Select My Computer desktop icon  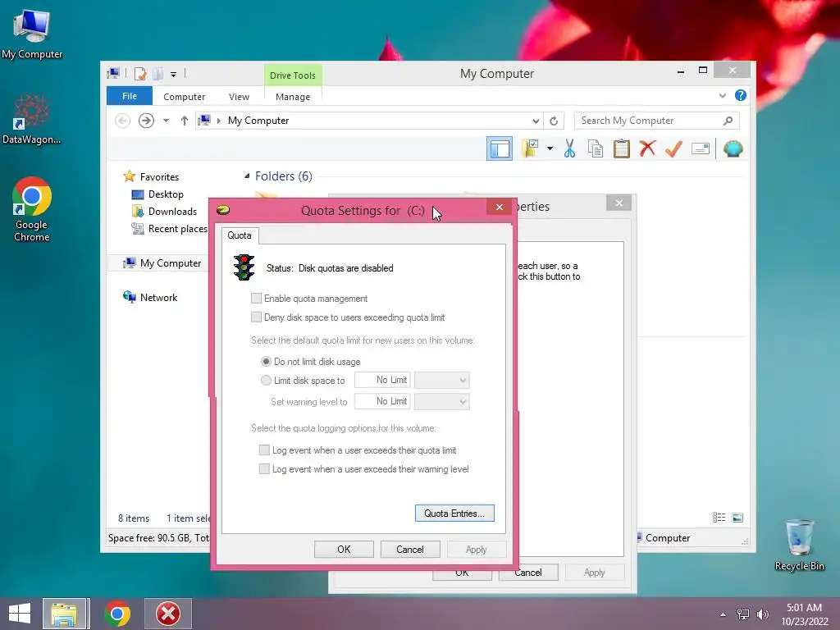click(x=32, y=34)
